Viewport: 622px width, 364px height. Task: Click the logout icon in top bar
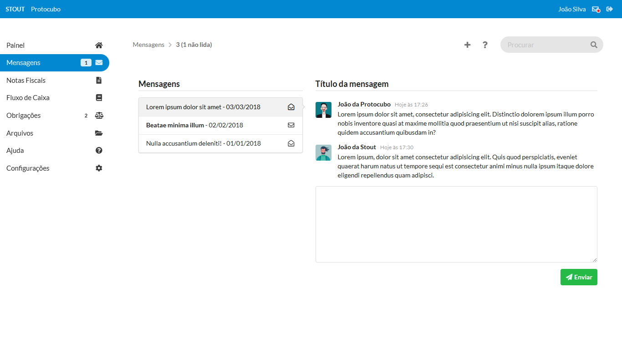coord(610,9)
